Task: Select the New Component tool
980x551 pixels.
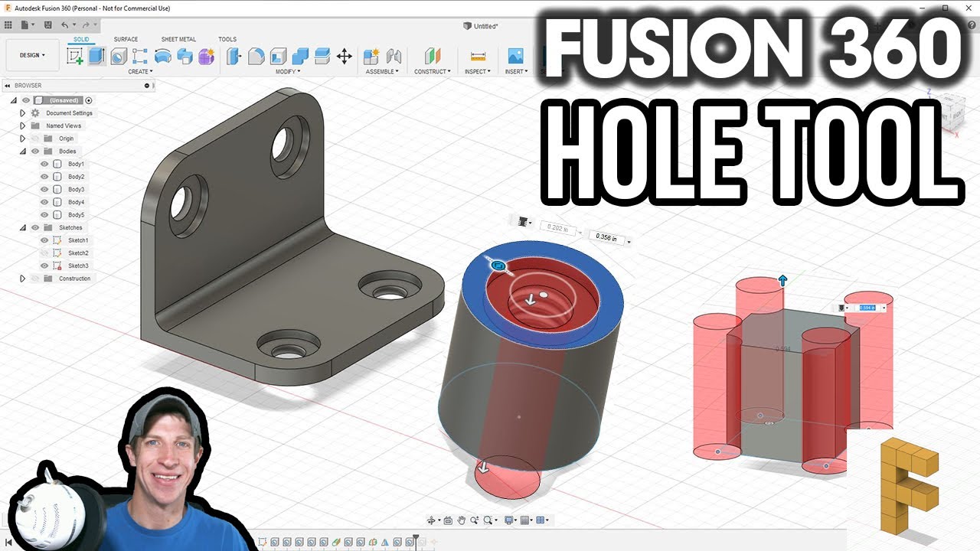Action: pyautogui.click(x=371, y=56)
